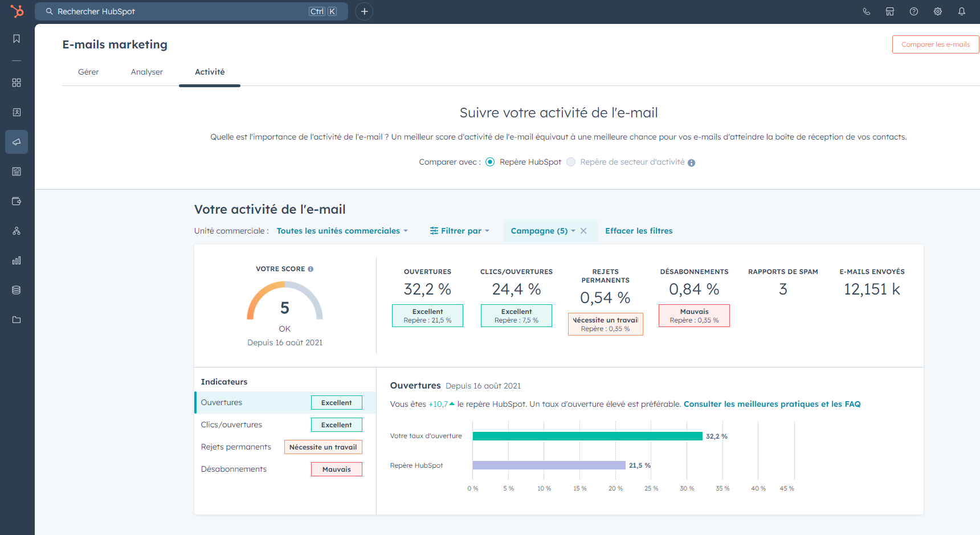This screenshot has height=535, width=980.
Task: Click the search magnifier icon
Action: click(50, 11)
